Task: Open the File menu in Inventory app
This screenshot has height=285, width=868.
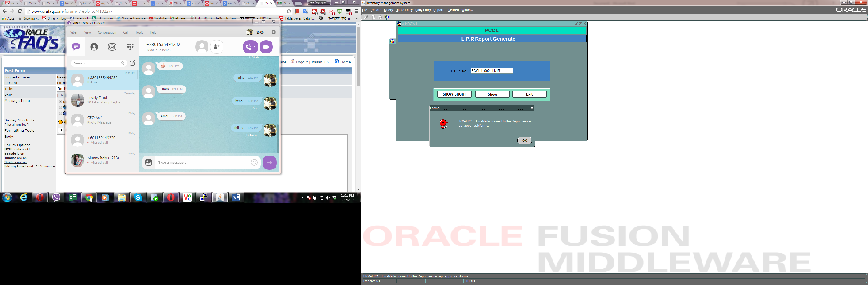Action: pyautogui.click(x=365, y=10)
